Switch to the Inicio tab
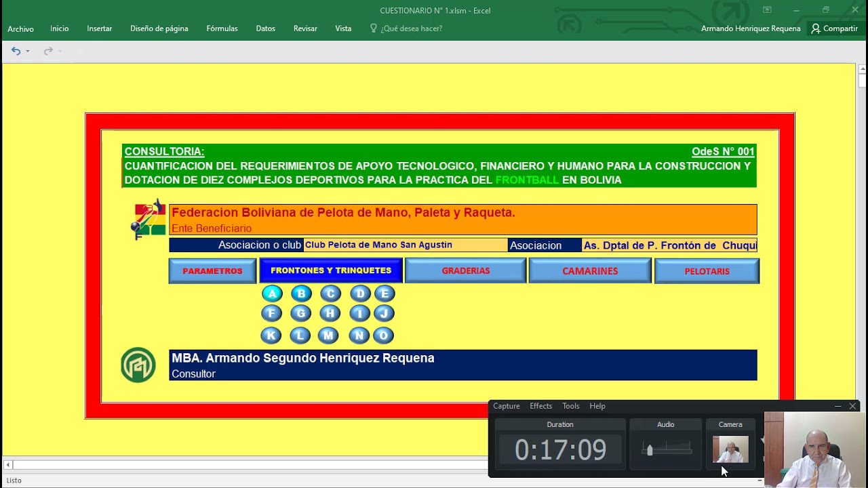This screenshot has width=868, height=488. [x=59, y=28]
